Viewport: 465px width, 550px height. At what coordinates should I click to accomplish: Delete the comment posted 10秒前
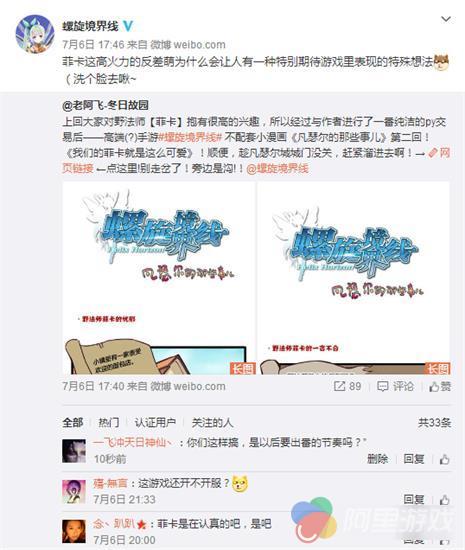(377, 459)
